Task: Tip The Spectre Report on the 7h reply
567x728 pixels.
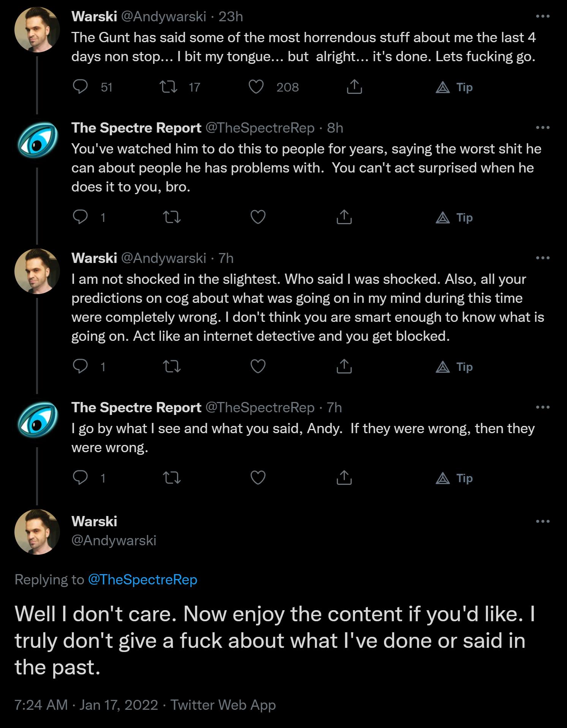Action: [x=454, y=478]
